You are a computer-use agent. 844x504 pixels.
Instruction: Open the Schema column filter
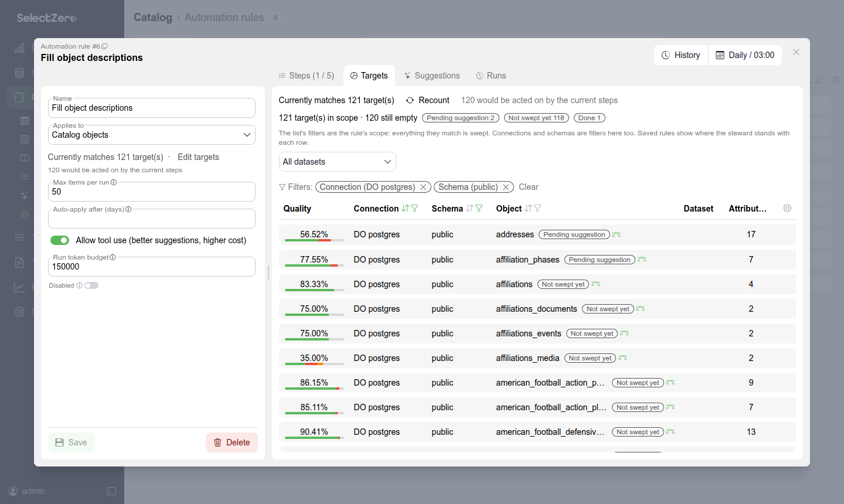[x=479, y=209]
